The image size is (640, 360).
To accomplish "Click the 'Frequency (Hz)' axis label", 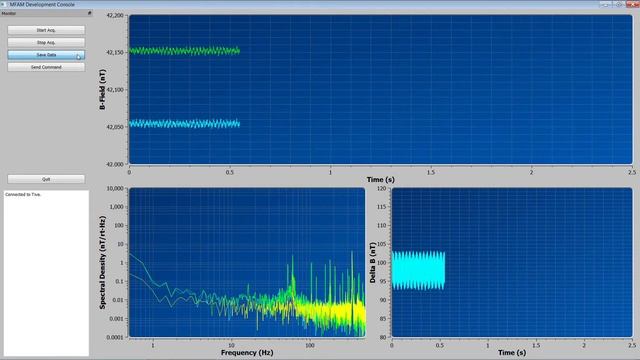I will coord(247,352).
